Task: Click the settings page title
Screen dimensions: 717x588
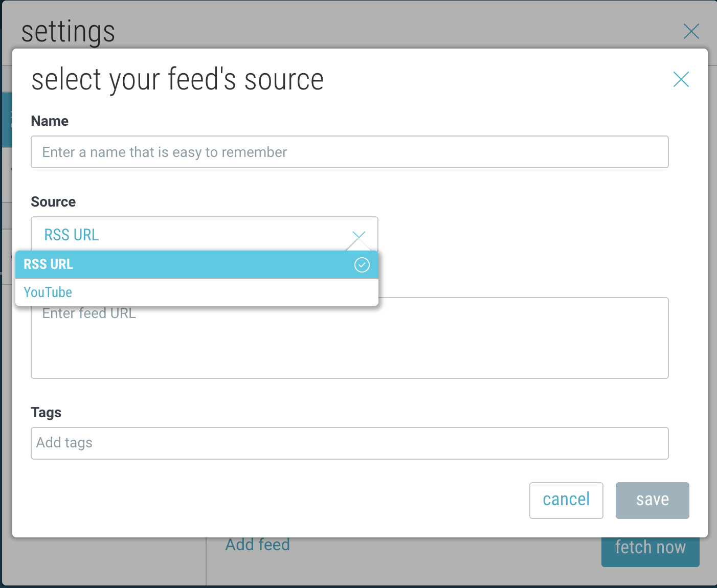Action: point(68,32)
